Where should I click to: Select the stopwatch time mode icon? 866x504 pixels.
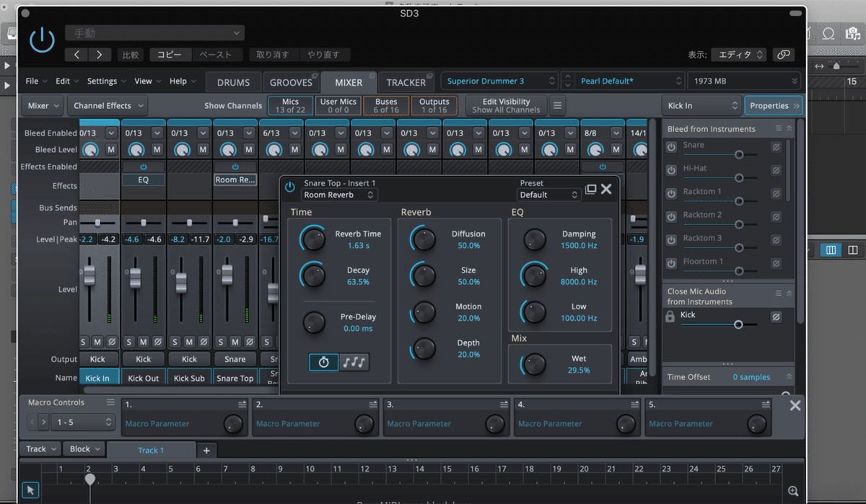(x=323, y=362)
